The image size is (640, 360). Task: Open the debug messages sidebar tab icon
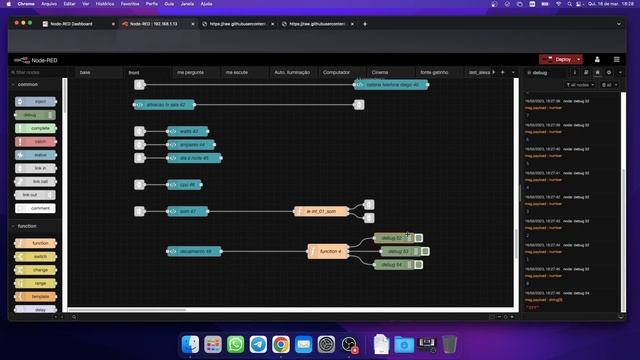pos(598,73)
